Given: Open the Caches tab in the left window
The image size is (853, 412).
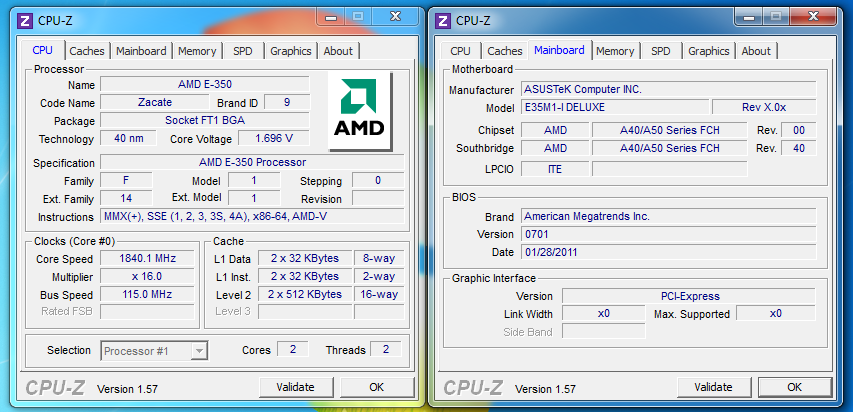Looking at the screenshot, I should (x=87, y=51).
